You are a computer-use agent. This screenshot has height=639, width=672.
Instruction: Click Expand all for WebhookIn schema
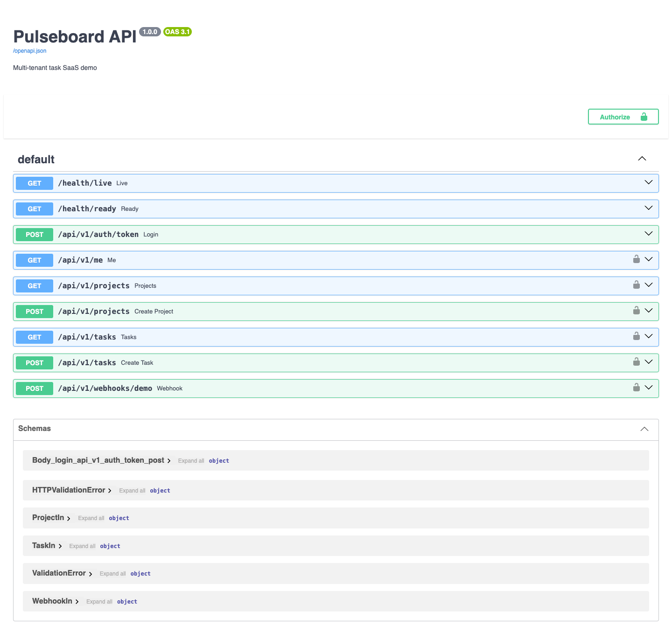99,602
